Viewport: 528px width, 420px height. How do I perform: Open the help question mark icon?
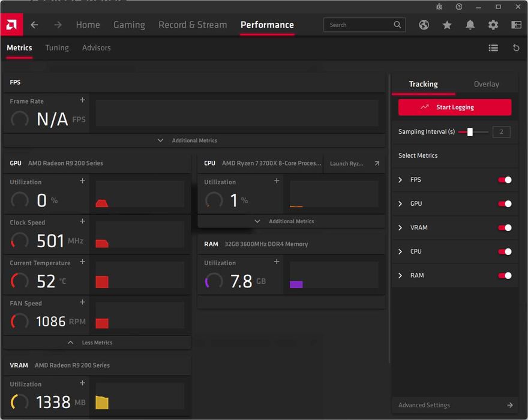pyautogui.click(x=459, y=7)
